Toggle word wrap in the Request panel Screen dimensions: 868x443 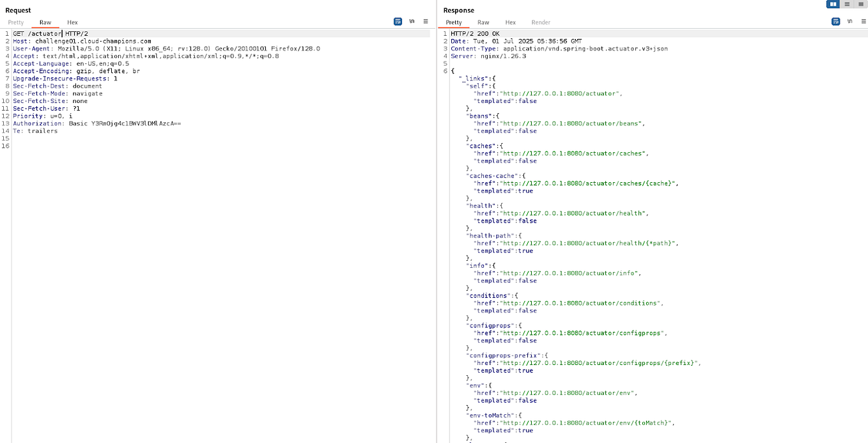(398, 21)
